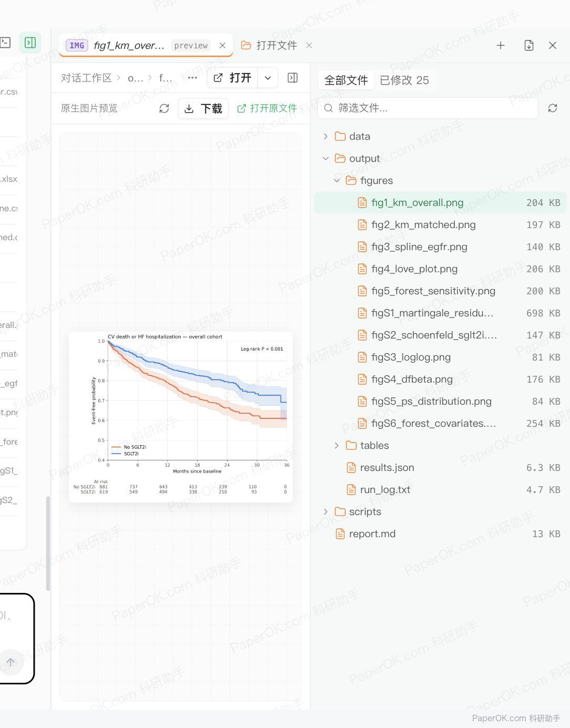The image size is (570, 728).
Task: Open figS2_schoenfeld_sglt2i file
Action: [440, 335]
